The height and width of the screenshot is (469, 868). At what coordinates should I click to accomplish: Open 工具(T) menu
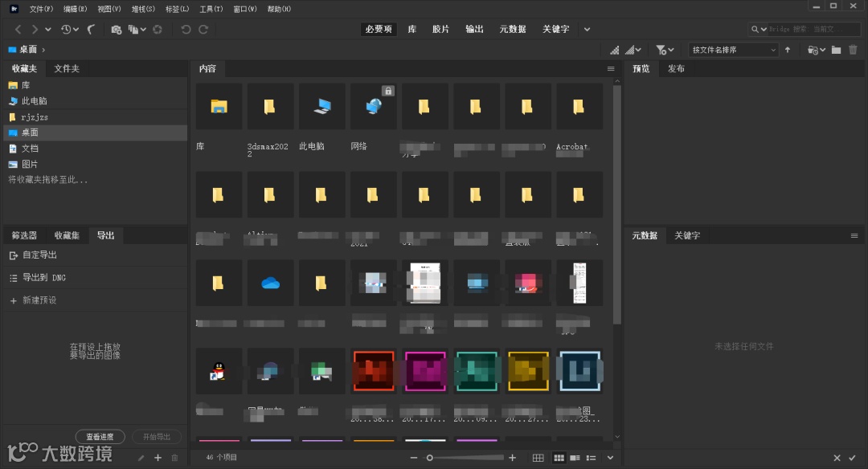tap(211, 9)
